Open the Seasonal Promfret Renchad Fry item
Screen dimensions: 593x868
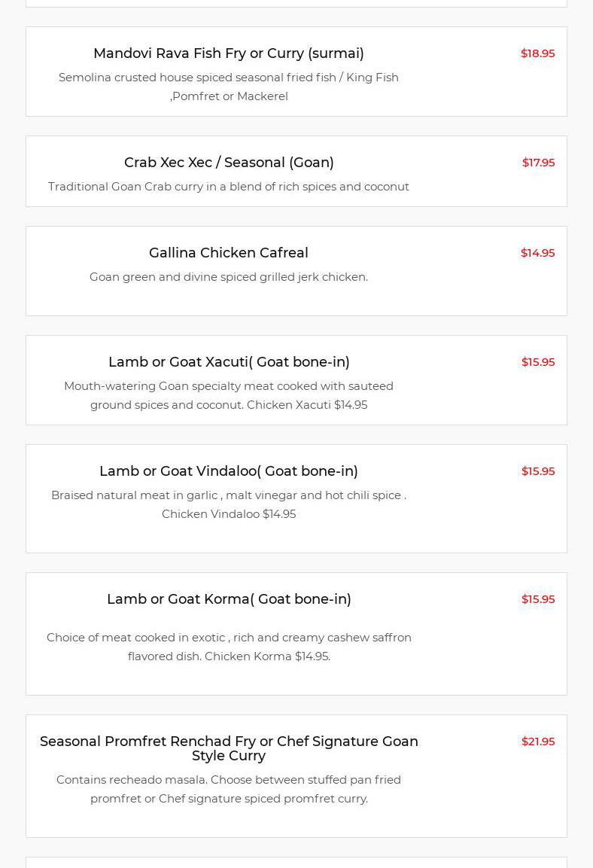(x=229, y=748)
